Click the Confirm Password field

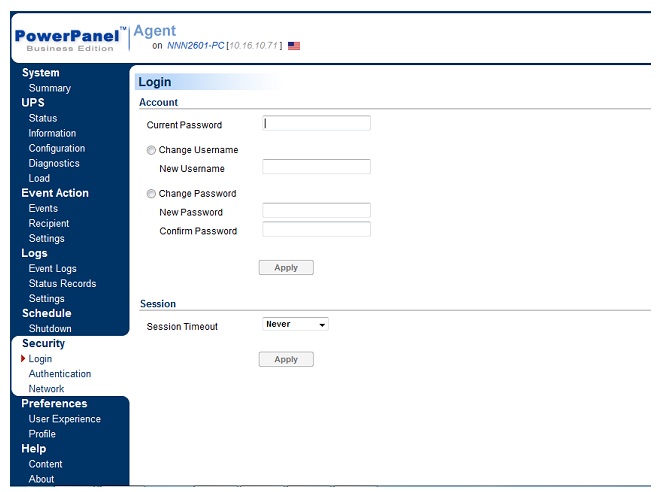coord(316,230)
